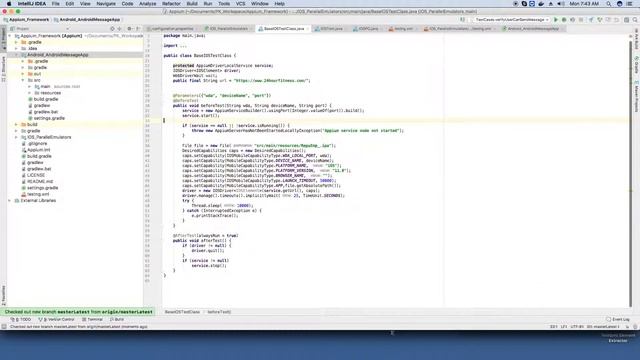The height and width of the screenshot is (360, 640).
Task: Open vertical Project tool window tab
Action: pyautogui.click(x=3, y=38)
